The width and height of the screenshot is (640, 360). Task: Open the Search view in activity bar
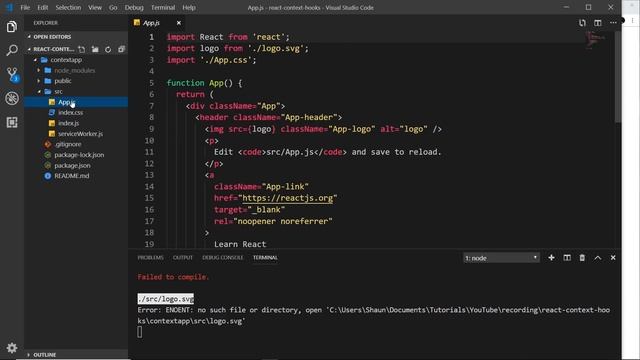coord(12,51)
